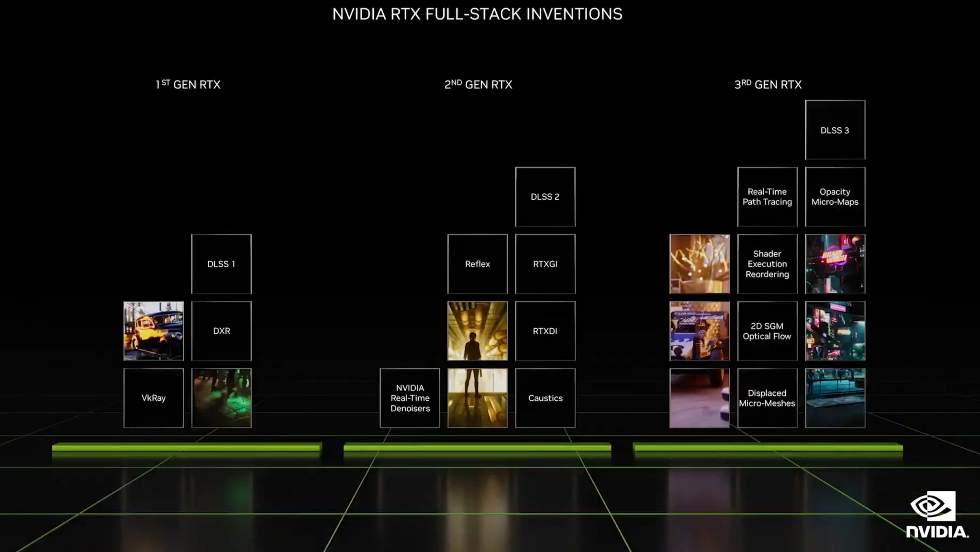The image size is (980, 552).
Task: Select the DLSS 2 tile
Action: point(545,197)
